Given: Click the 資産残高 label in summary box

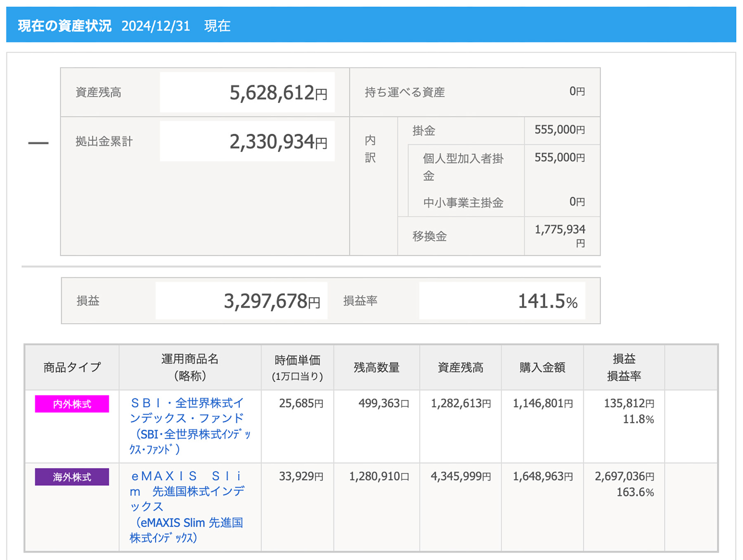Looking at the screenshot, I should pyautogui.click(x=98, y=92).
